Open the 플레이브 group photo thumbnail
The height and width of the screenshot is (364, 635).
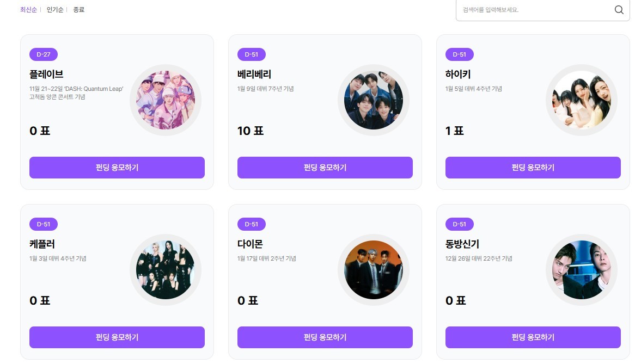coord(166,100)
